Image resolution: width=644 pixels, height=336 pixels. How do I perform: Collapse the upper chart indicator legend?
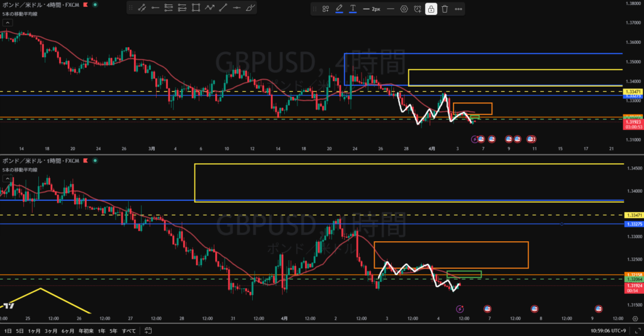tap(7, 23)
